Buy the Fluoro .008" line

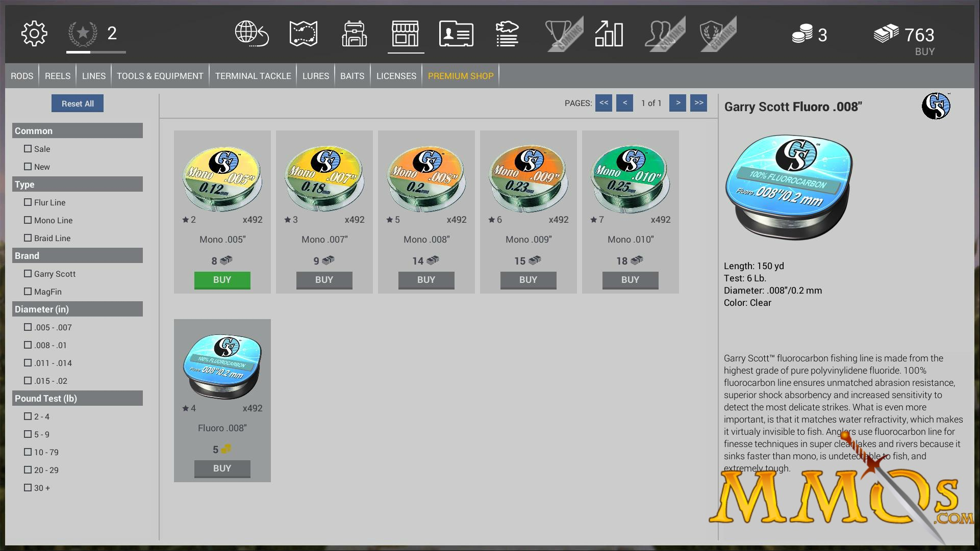click(x=222, y=468)
